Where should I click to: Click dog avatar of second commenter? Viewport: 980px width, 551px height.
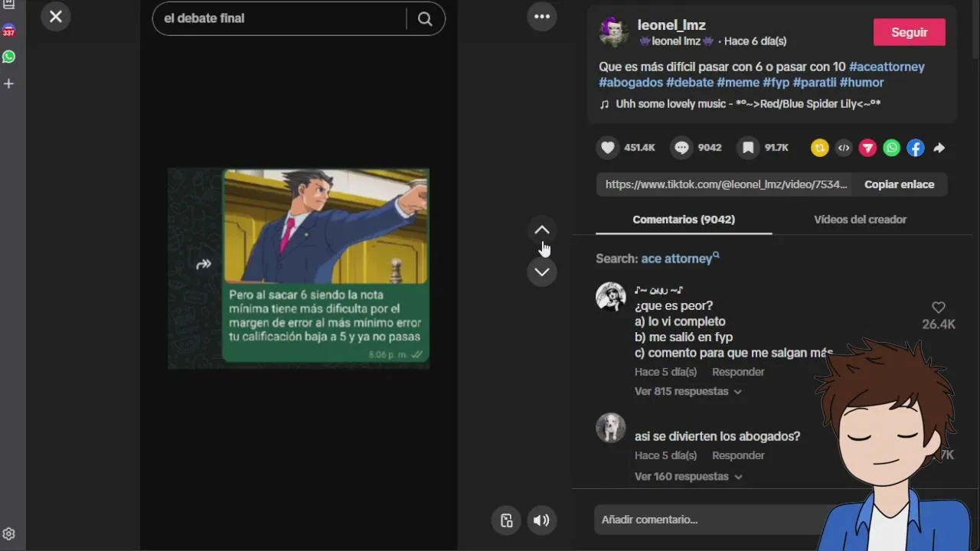coord(611,429)
